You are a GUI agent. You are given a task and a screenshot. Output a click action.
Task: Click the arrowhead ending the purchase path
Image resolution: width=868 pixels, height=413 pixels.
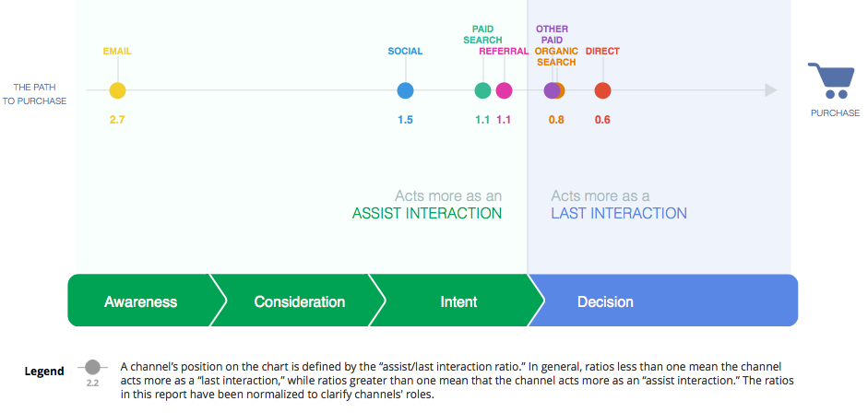771,90
